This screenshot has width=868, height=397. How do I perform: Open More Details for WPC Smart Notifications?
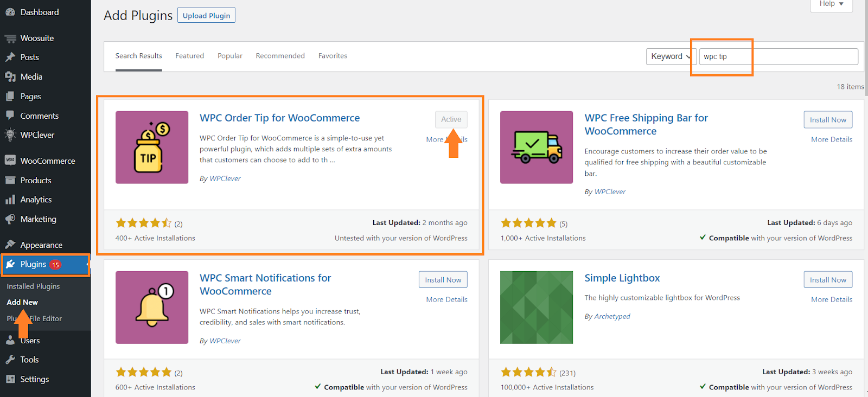coord(446,299)
